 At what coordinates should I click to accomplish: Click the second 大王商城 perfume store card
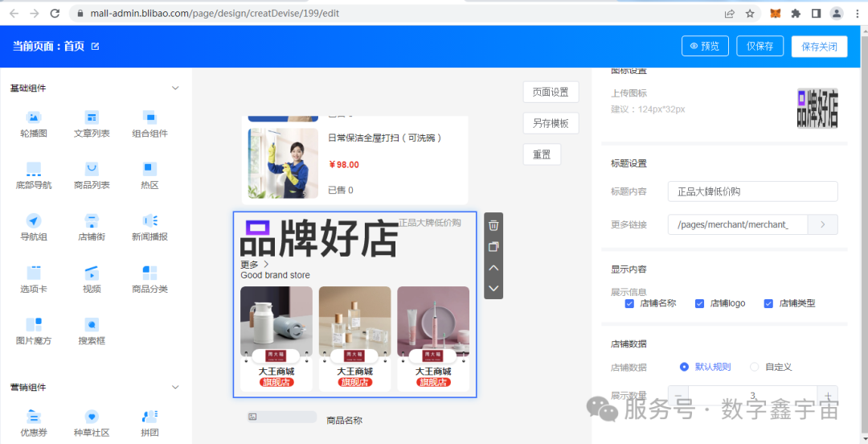tap(355, 339)
